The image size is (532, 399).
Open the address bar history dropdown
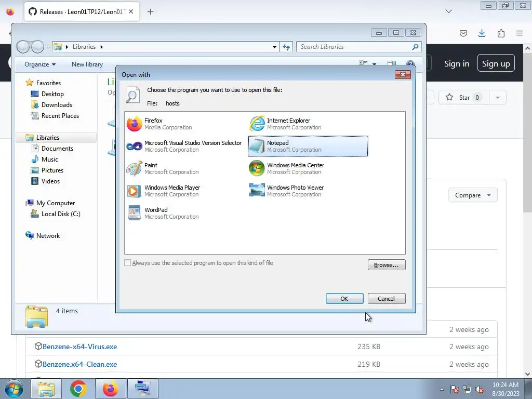click(274, 47)
